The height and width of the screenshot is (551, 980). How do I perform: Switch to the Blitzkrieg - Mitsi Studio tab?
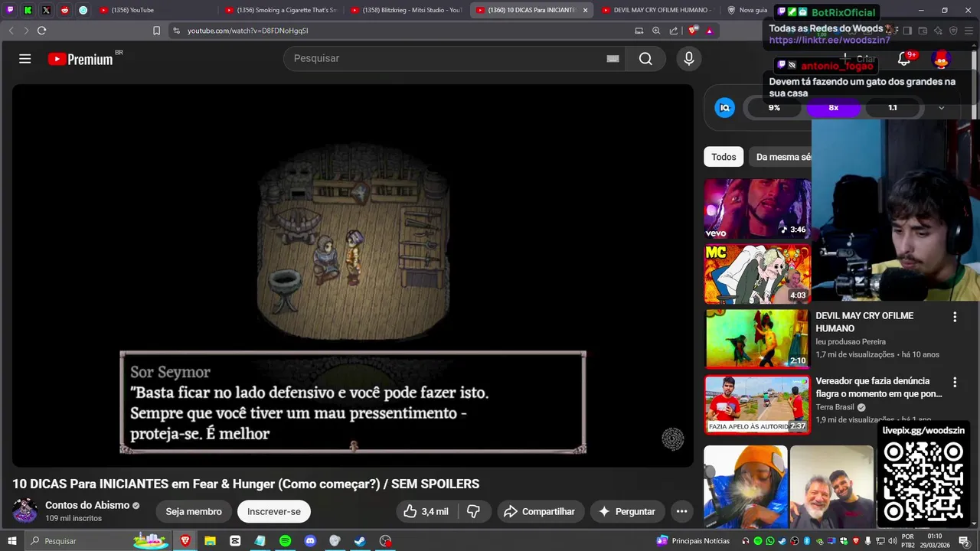pos(406,10)
